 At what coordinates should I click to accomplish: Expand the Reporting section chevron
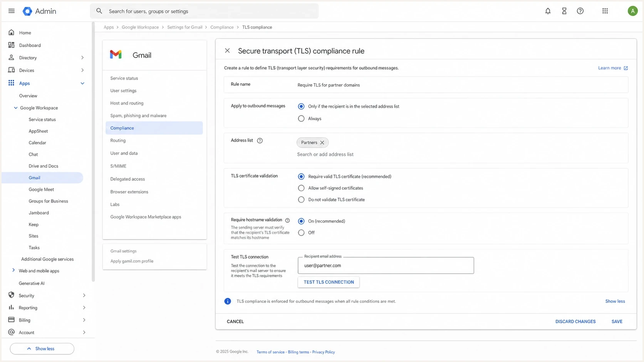[84, 308]
